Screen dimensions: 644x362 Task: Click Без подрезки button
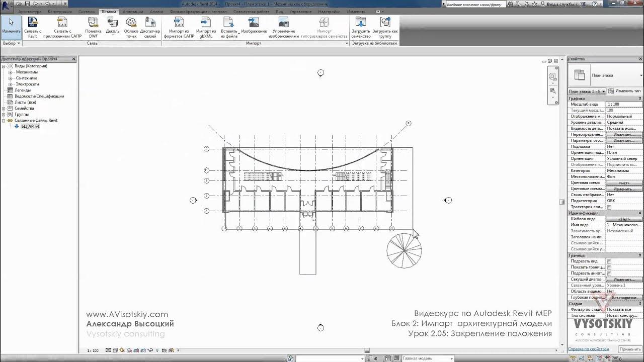(624, 298)
